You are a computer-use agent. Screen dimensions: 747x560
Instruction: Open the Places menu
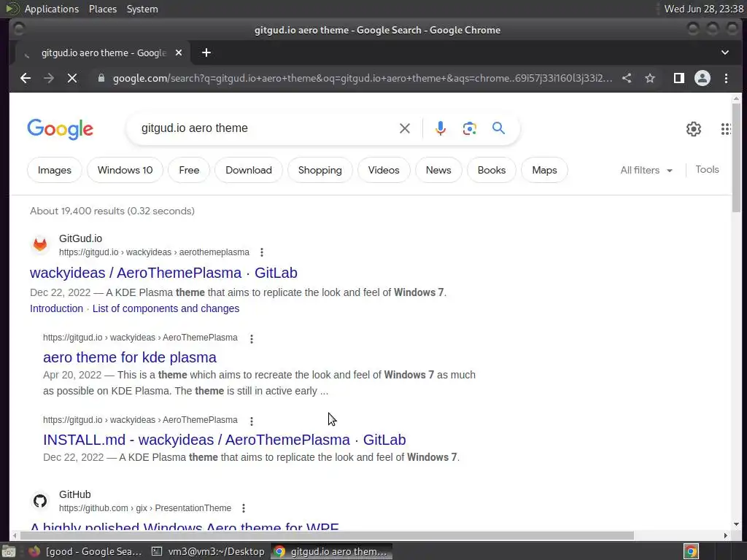(102, 9)
